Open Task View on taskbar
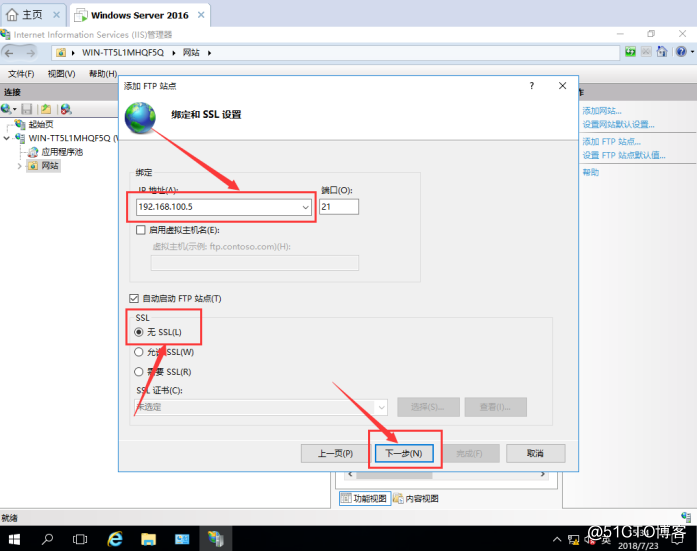 pyautogui.click(x=80, y=539)
